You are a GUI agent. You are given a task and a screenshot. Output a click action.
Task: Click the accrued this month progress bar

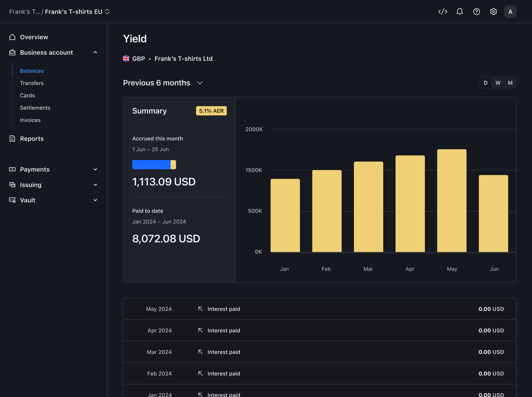tap(154, 165)
